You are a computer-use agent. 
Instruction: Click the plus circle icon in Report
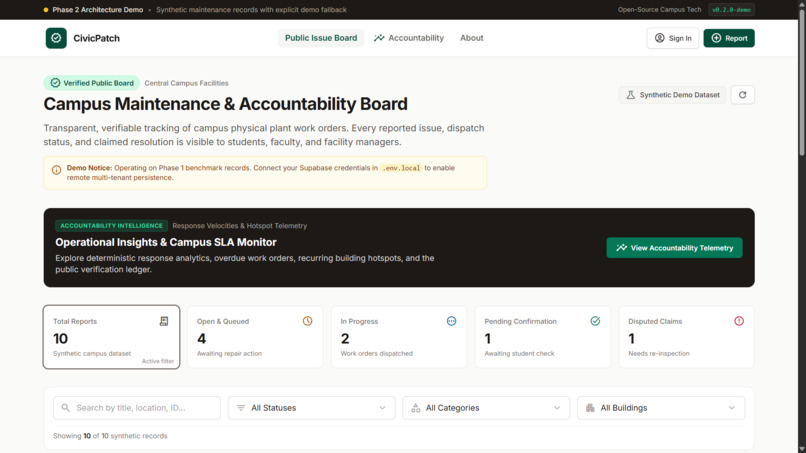[716, 38]
